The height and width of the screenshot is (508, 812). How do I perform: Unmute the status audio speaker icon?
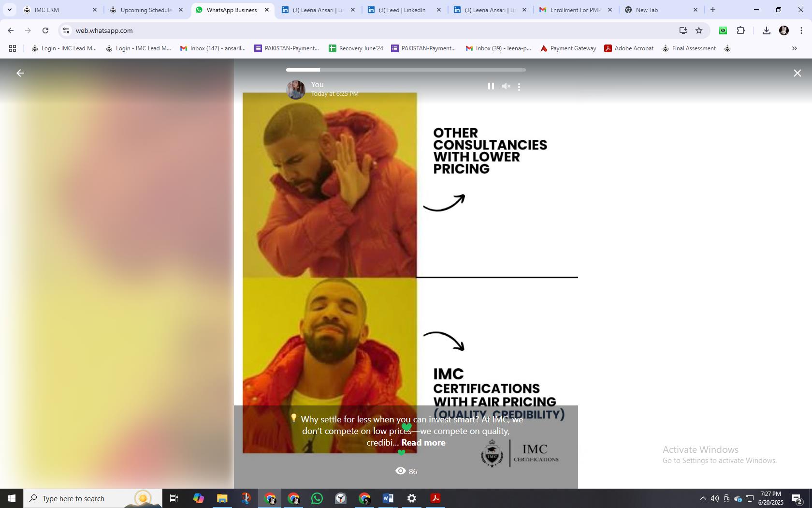point(506,86)
